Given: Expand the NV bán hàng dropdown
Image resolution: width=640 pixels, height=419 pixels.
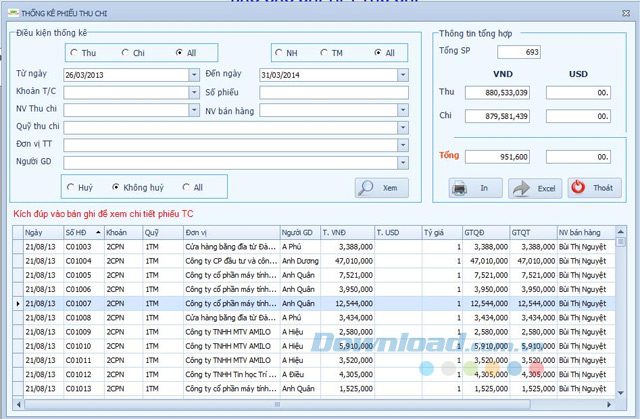Looking at the screenshot, I should (x=402, y=109).
